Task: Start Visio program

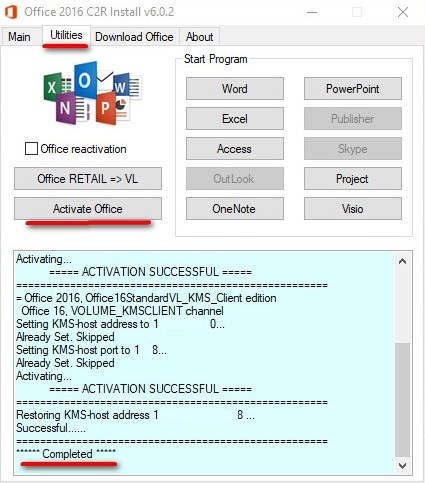Action: click(x=353, y=209)
